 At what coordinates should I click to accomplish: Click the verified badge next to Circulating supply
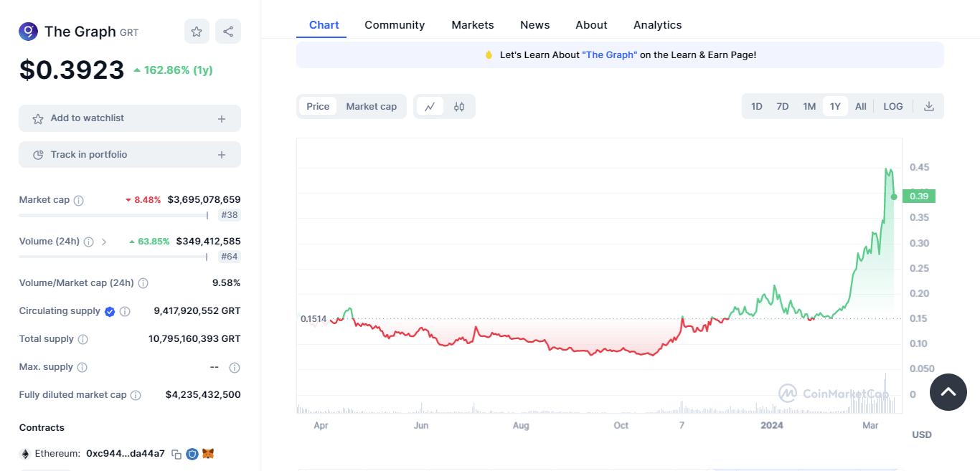(110, 311)
